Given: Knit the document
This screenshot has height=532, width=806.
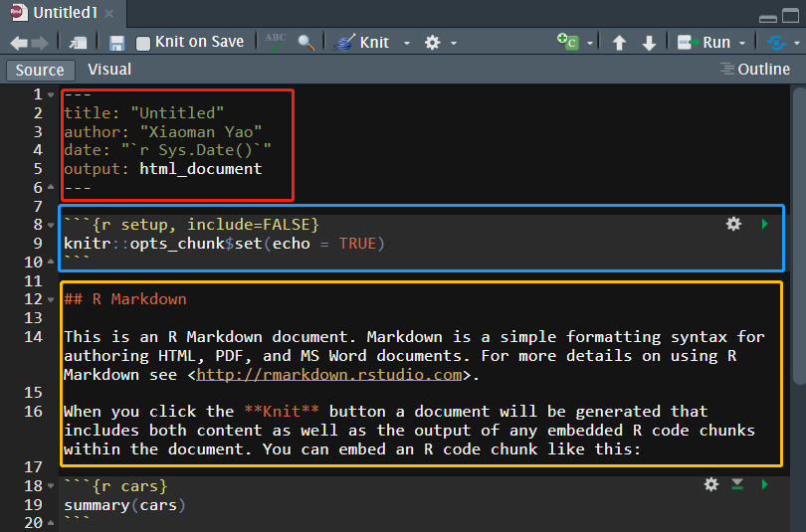Looking at the screenshot, I should click(x=361, y=42).
